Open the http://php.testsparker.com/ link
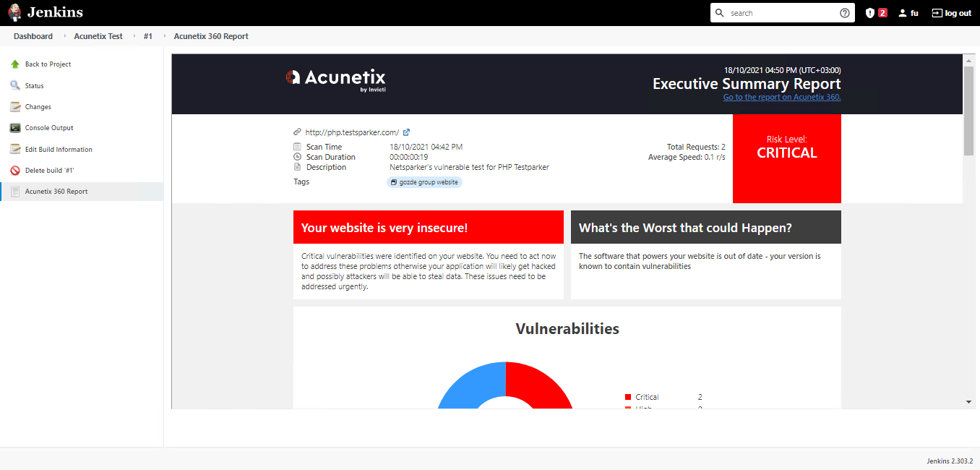This screenshot has height=470, width=980. coord(352,132)
